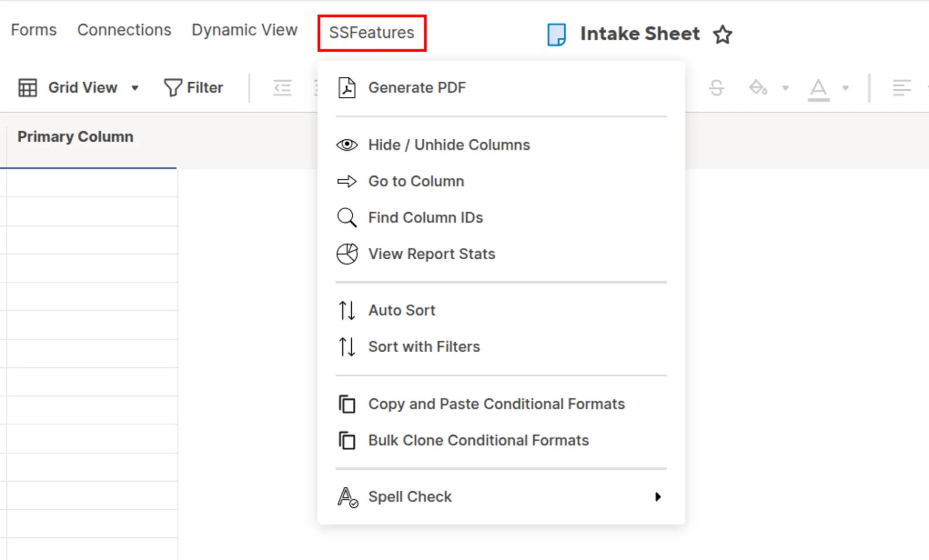Click the text color swatch icon
This screenshot has width=929, height=560.
pos(818,89)
